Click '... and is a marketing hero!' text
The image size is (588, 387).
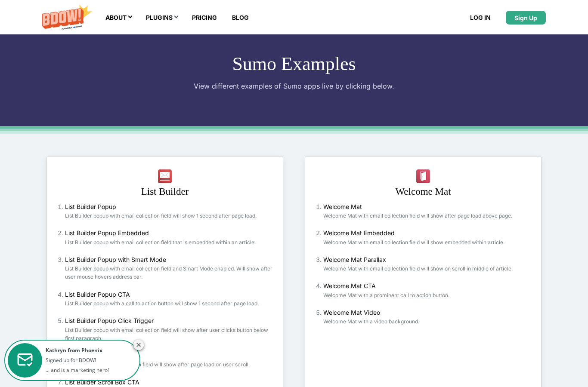click(x=77, y=370)
